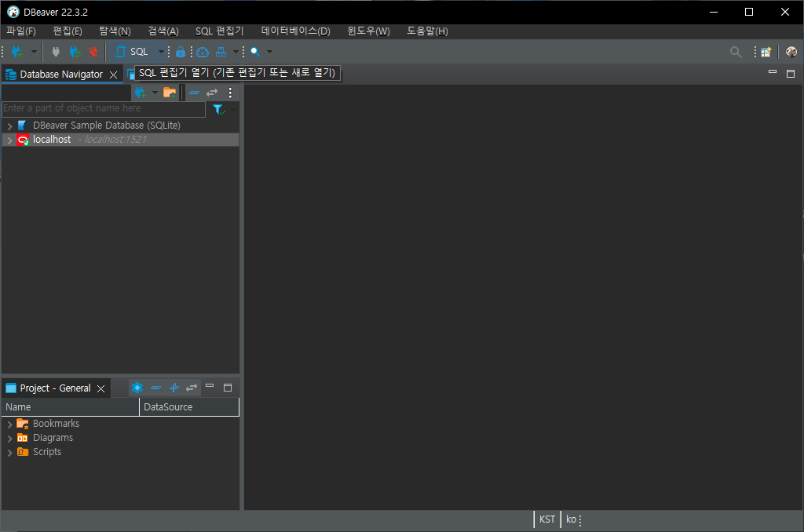Open dropdown beside main toolbar New Connection icon
Screen dimensions: 804x532
coord(34,52)
